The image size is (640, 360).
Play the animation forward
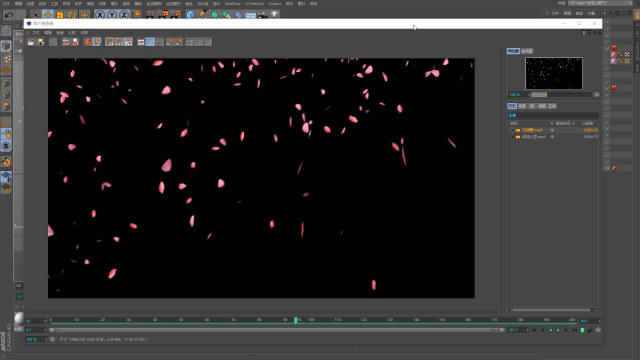pyautogui.click(x=558, y=330)
